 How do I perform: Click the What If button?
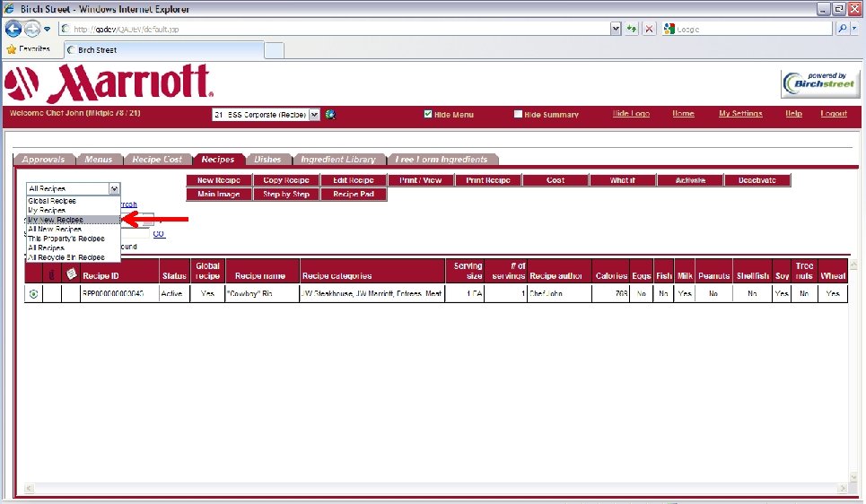[623, 180]
